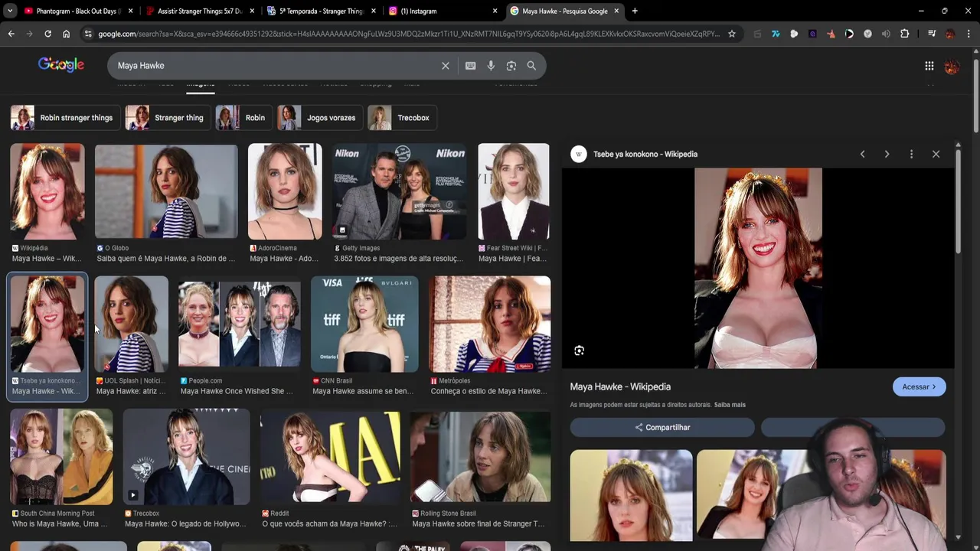Reload the current page

point(47,34)
